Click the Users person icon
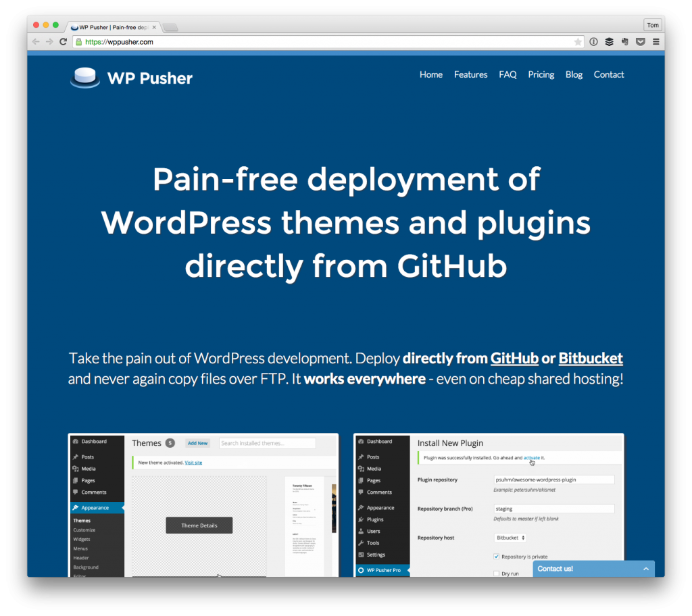Screen dimensions: 692x616 click(x=361, y=532)
